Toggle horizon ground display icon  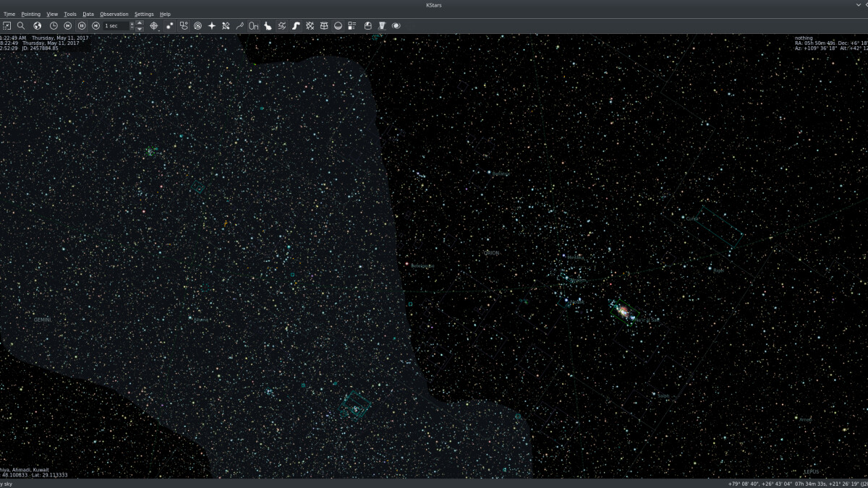coord(338,26)
